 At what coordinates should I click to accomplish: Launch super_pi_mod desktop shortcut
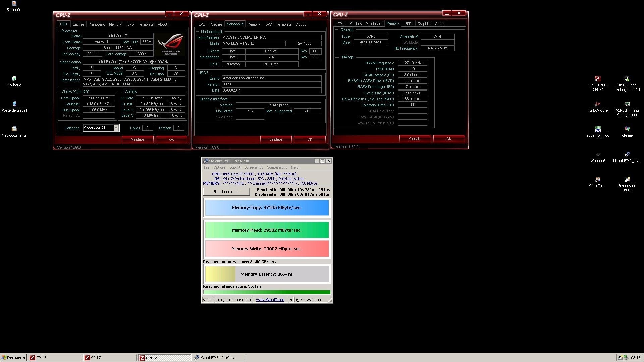(x=598, y=132)
